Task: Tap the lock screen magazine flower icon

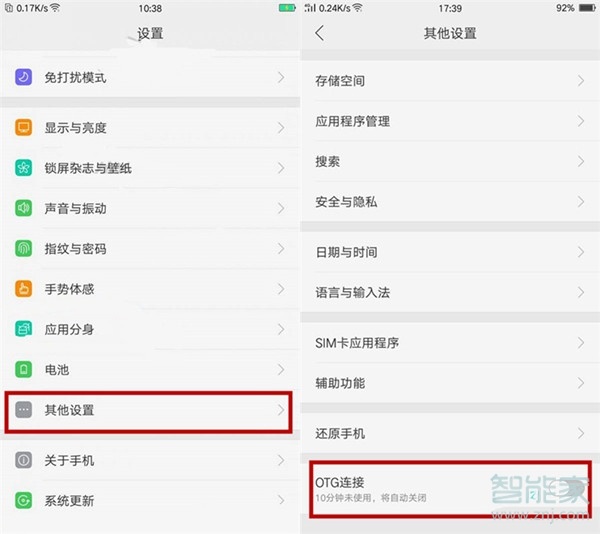Action: click(23, 168)
